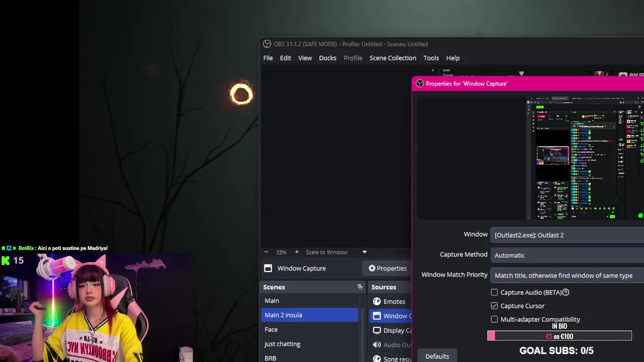
Task: Open the Scene Collection menu
Action: pos(393,58)
